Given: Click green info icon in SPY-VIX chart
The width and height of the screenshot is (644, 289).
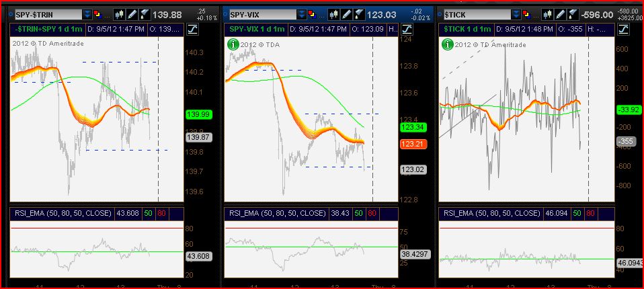Looking at the screenshot, I should [x=233, y=44].
